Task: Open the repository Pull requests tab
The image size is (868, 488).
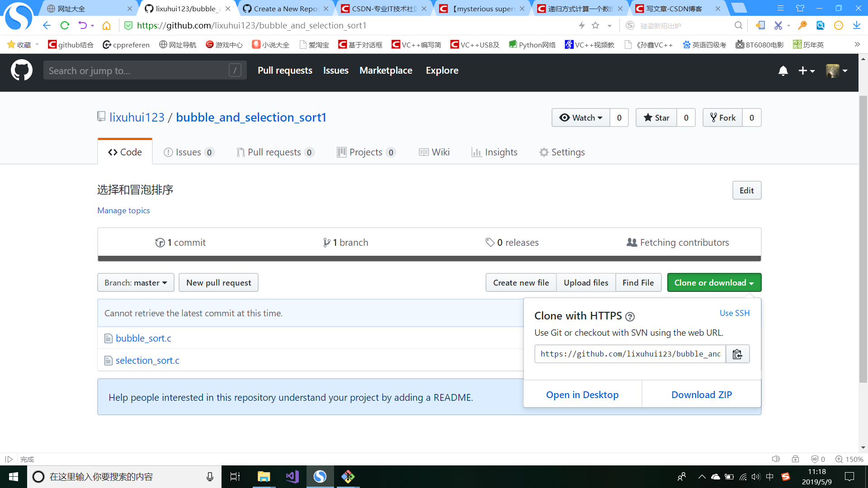Action: (x=275, y=152)
